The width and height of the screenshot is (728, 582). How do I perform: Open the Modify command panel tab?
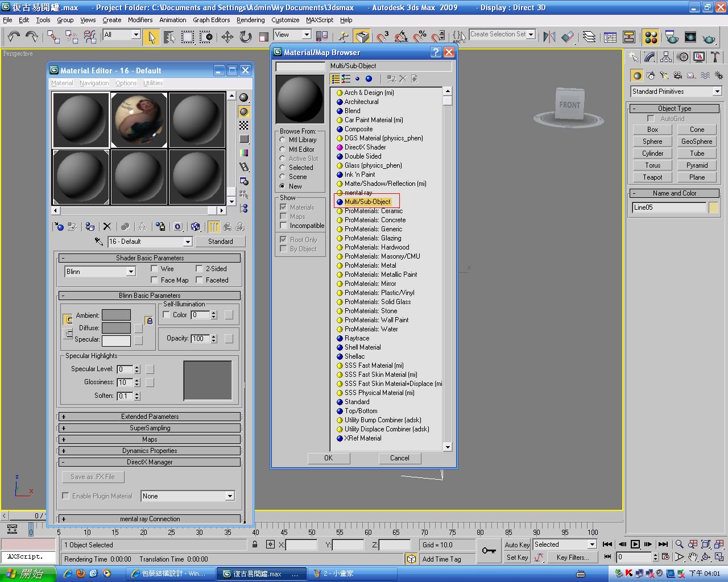click(650, 57)
